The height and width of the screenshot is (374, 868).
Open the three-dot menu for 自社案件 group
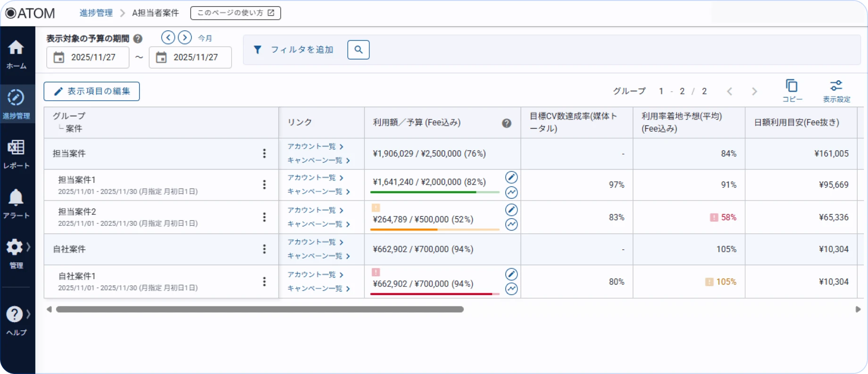(x=264, y=249)
